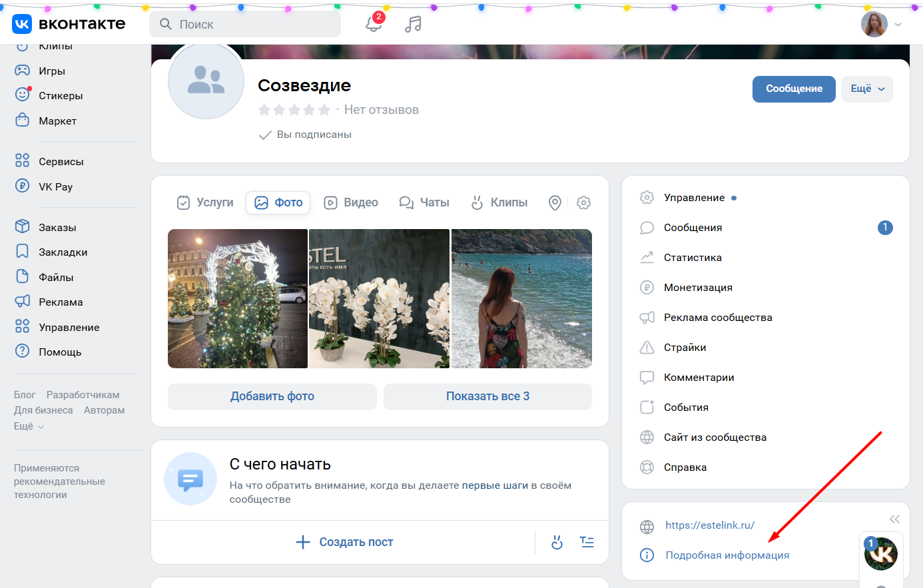Open Файлы document icon in sidebar

[23, 277]
